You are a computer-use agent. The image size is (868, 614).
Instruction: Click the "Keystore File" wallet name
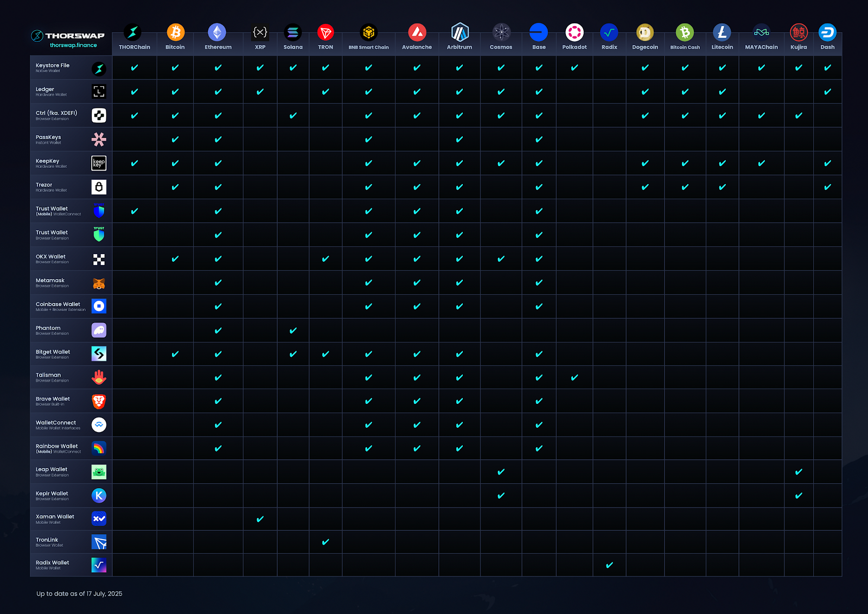coord(53,65)
